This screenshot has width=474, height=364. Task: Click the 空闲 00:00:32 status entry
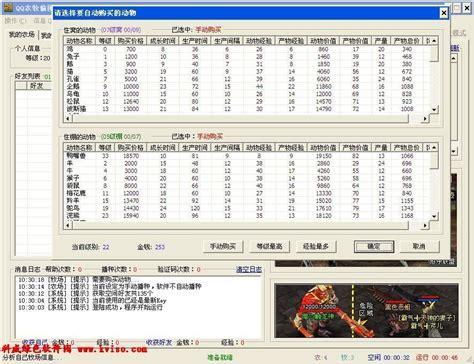coord(388,357)
